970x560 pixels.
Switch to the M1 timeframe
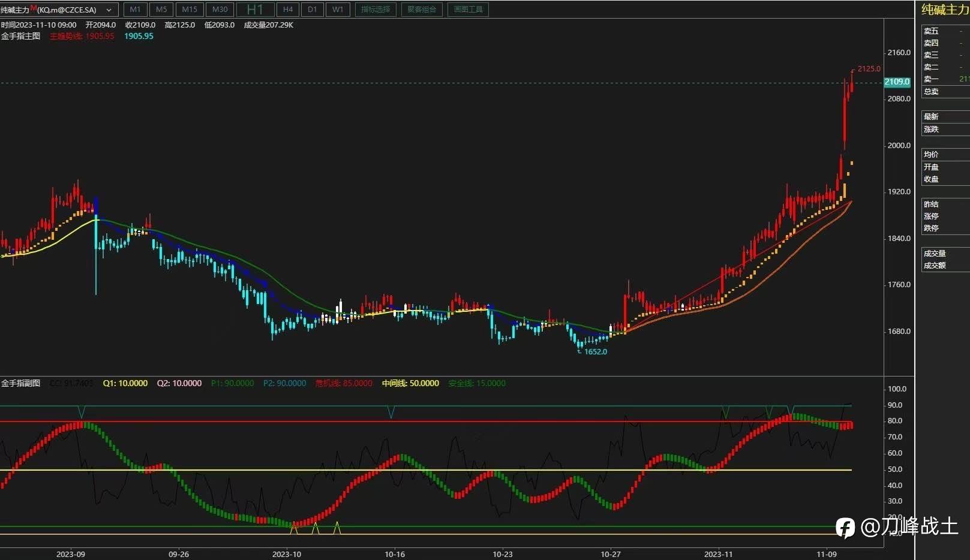[x=136, y=10]
